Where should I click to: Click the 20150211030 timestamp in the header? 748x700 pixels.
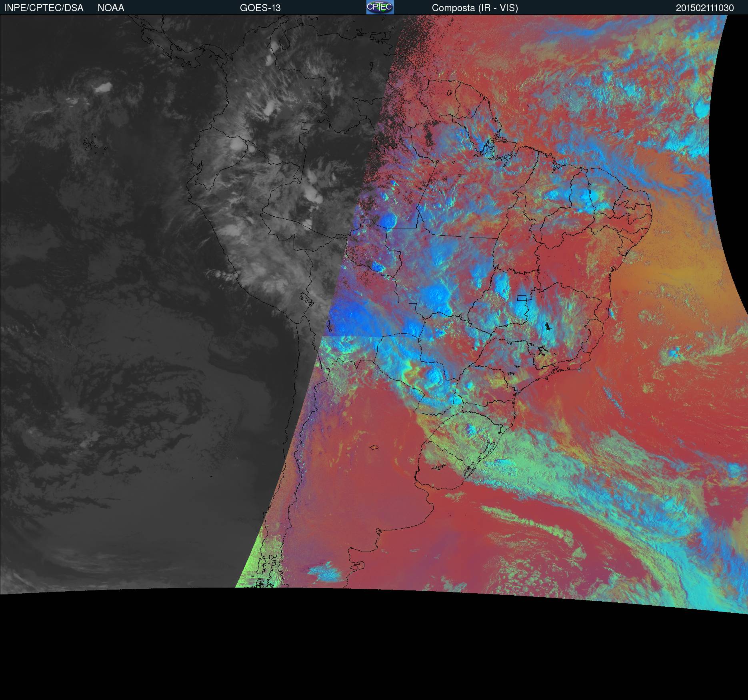705,8
